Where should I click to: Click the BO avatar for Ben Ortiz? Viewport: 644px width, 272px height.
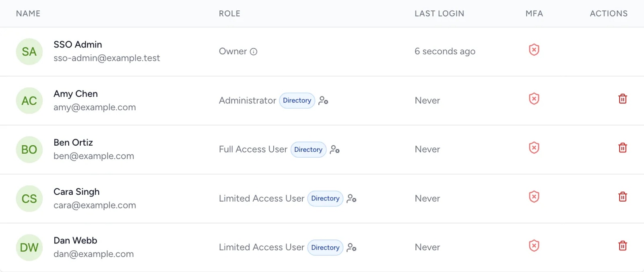[x=29, y=150]
